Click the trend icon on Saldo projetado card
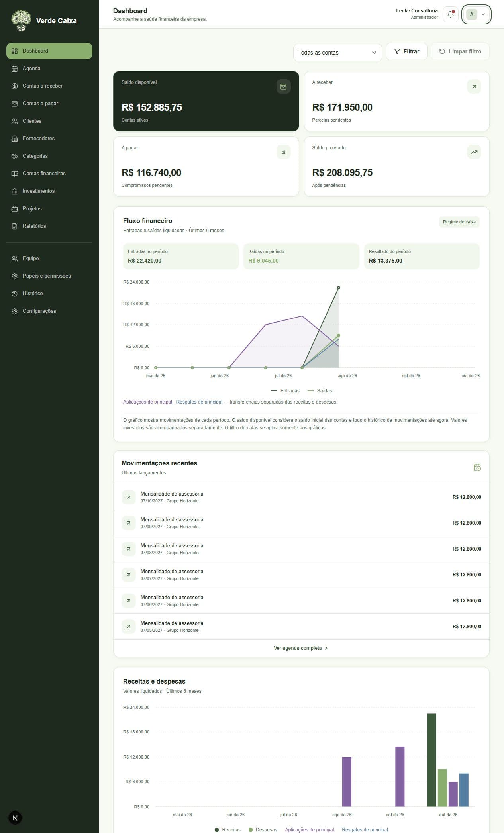Image resolution: width=504 pixels, height=833 pixels. (474, 152)
